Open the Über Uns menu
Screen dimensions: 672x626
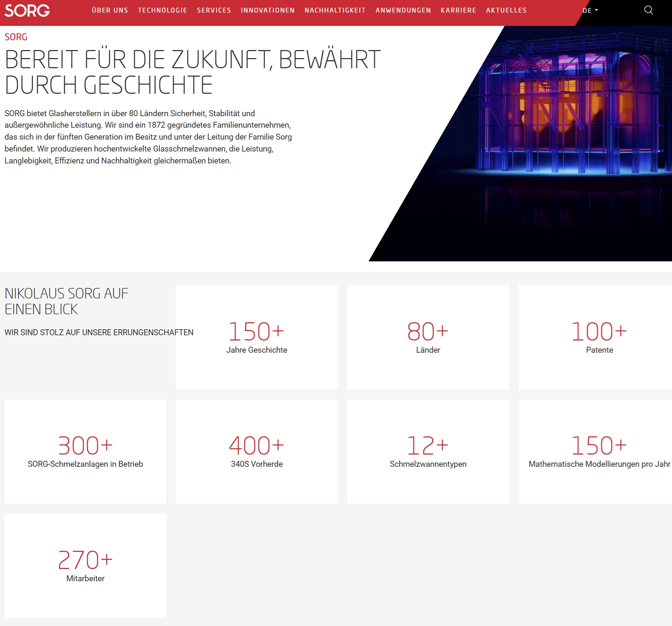click(110, 10)
